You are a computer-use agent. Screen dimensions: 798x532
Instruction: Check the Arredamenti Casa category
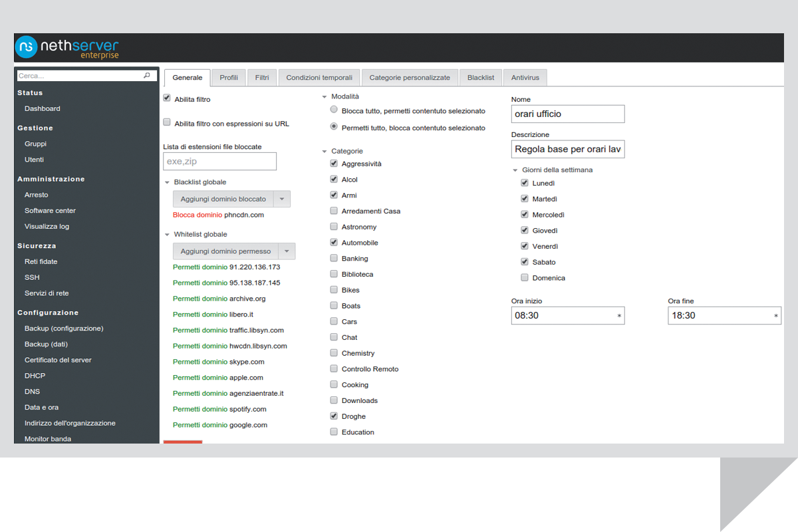(334, 211)
